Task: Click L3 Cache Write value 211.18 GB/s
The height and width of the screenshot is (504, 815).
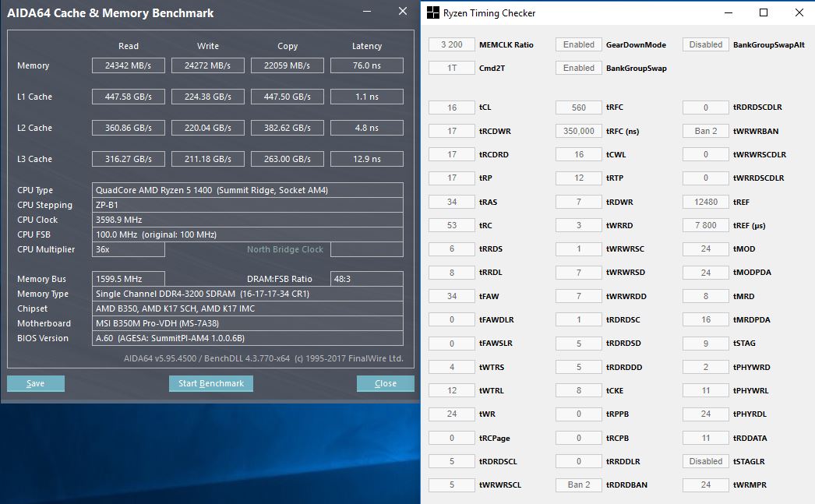Action: tap(208, 159)
